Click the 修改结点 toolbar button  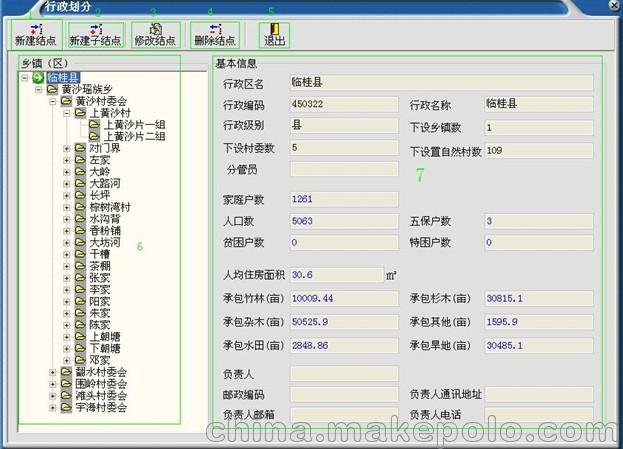pos(155,35)
